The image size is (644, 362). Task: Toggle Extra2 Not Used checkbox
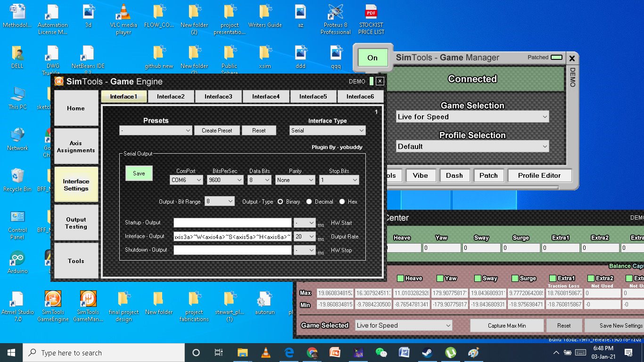tap(591, 278)
